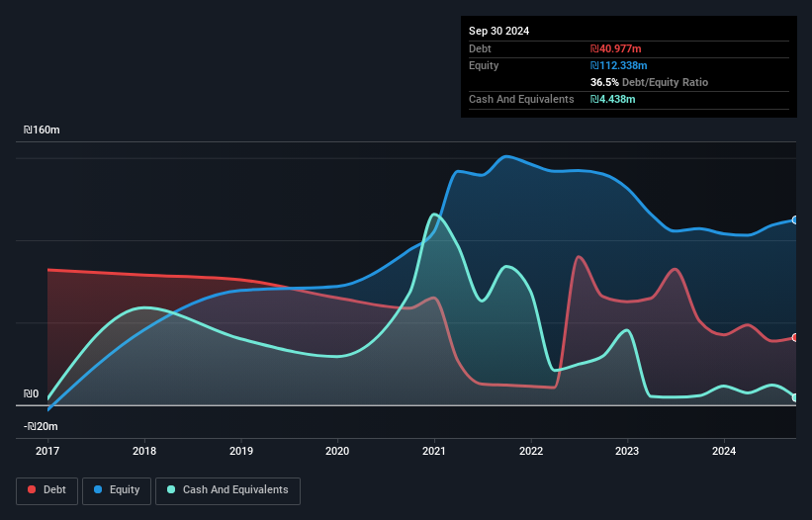Click the ₪40.977m debt value
This screenshot has height=520, width=812.
tap(616, 48)
